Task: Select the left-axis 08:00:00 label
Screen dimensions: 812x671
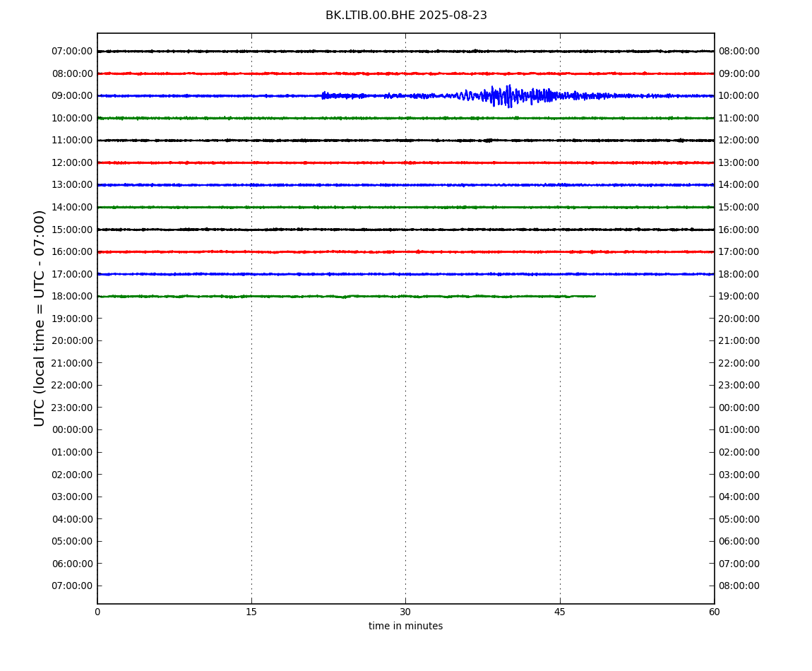Action: [x=73, y=73]
